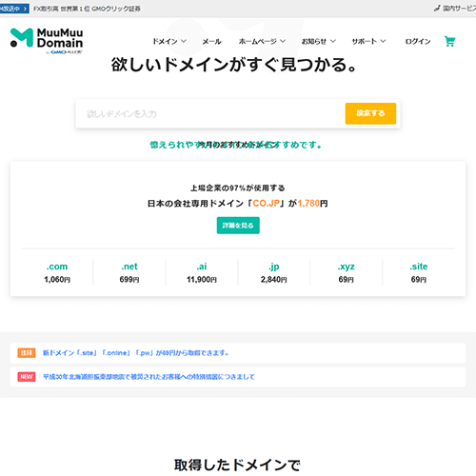476x476 pixels.
Task: Open the GMOクリック証券 ad link
Action: [87, 9]
